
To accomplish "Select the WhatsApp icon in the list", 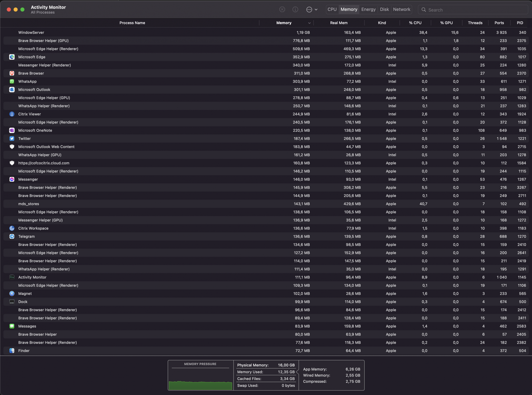I will click(12, 81).
